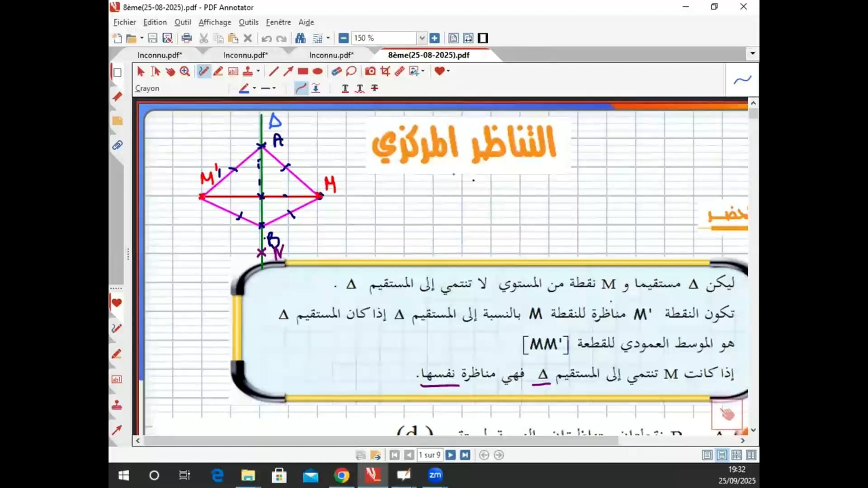Toggle the smooth curve pen option
868x488 pixels.
[x=301, y=88]
